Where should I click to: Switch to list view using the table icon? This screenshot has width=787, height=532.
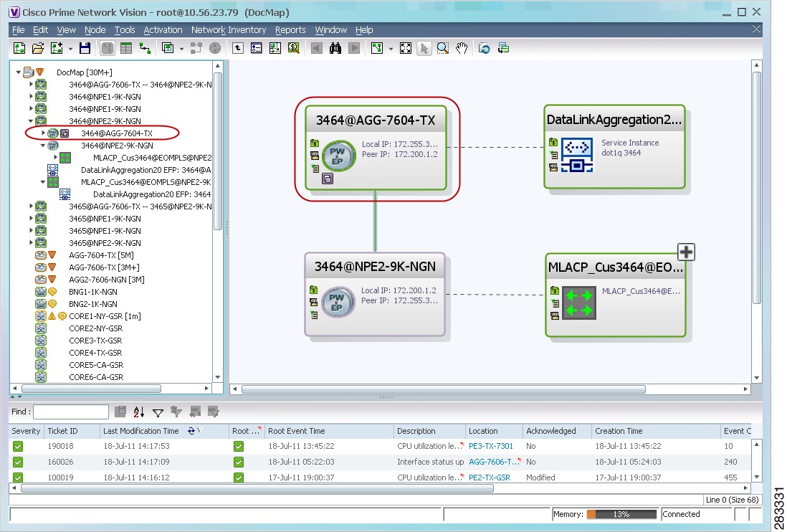[x=126, y=48]
